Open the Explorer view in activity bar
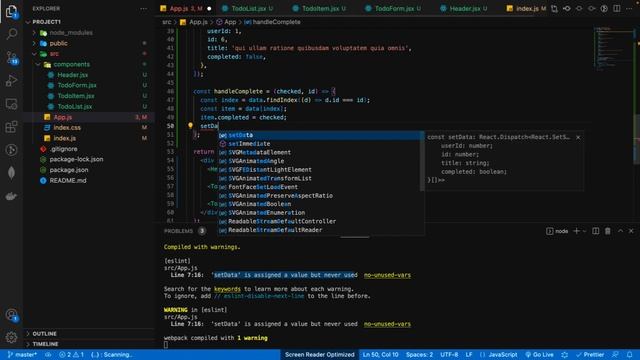The image size is (640, 360). click(x=11, y=11)
